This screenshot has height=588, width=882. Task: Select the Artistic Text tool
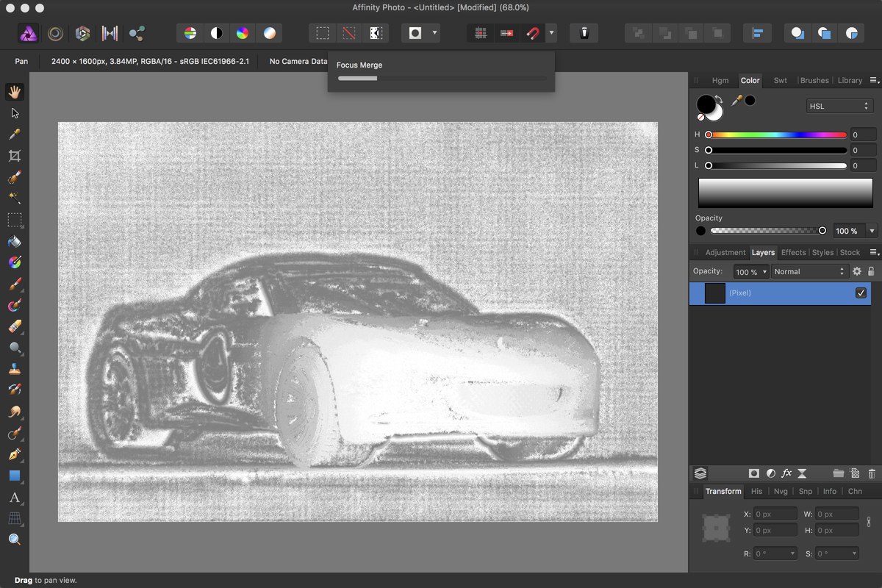point(14,498)
